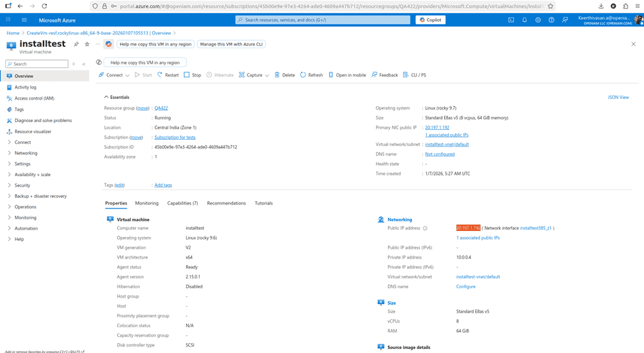The width and height of the screenshot is (644, 353).
Task: Add installtest to favorites star
Action: coord(87,44)
